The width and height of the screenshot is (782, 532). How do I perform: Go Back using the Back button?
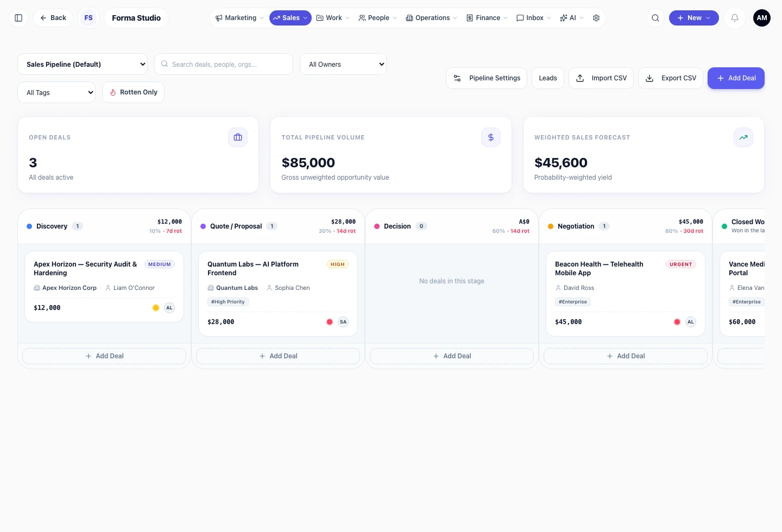click(x=53, y=18)
